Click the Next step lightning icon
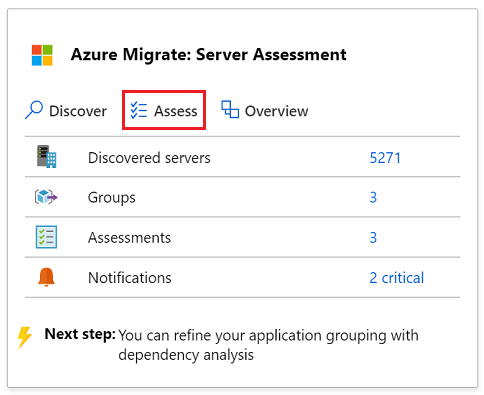Screen dimensions: 484x395 pyautogui.click(x=25, y=337)
